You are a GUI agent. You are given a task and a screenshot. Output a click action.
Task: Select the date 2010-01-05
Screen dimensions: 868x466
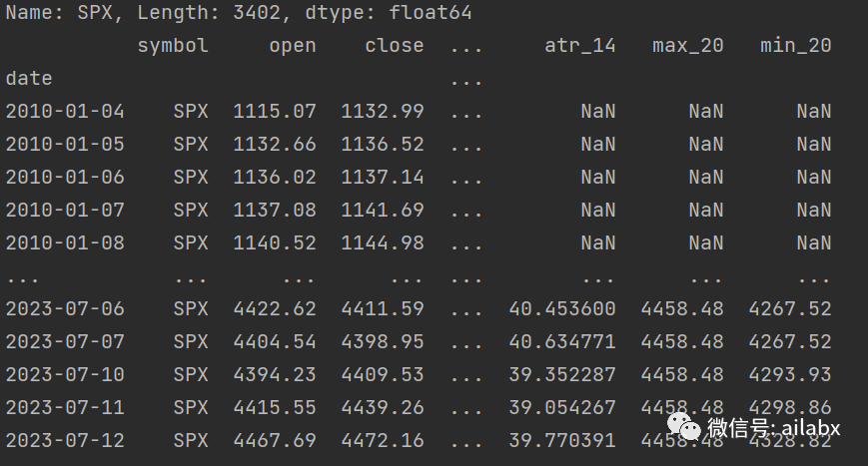click(x=65, y=145)
